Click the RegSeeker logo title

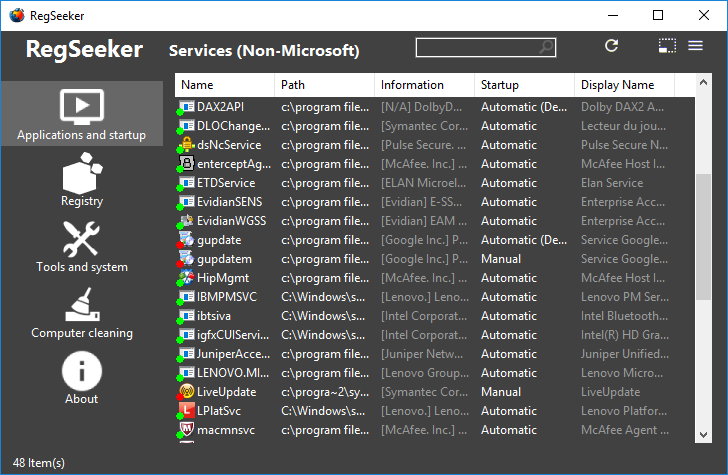tap(84, 49)
